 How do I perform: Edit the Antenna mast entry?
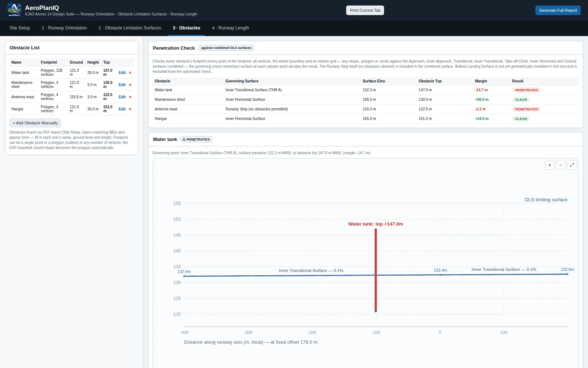coord(122,97)
